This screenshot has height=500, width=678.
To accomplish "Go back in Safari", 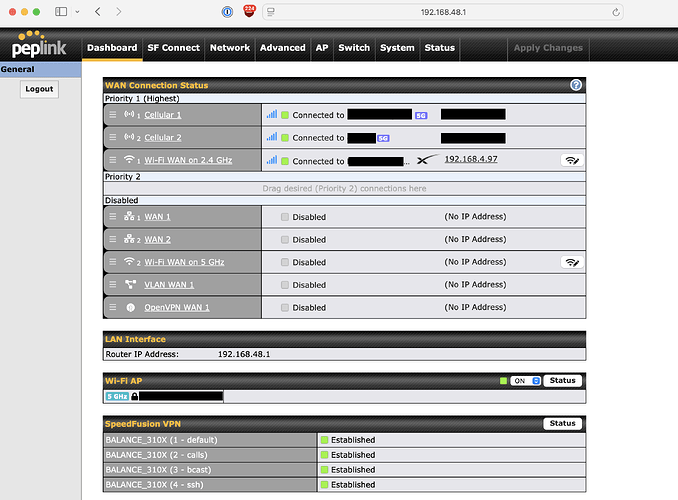I will coord(98,12).
